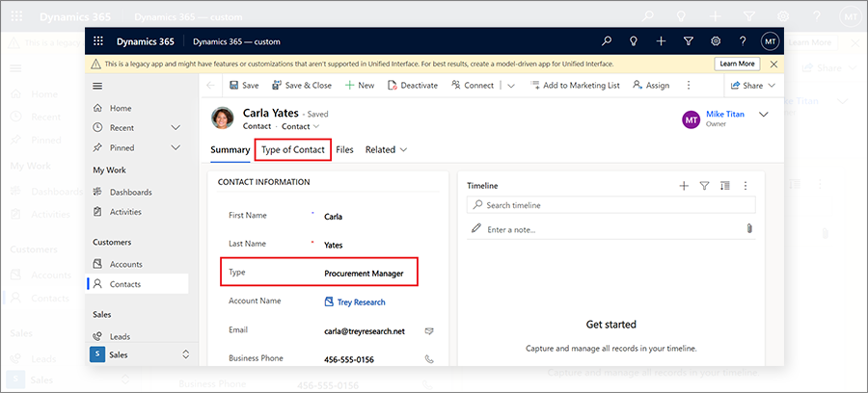Click the Save & Close command
The height and width of the screenshot is (393, 868).
pyautogui.click(x=302, y=86)
